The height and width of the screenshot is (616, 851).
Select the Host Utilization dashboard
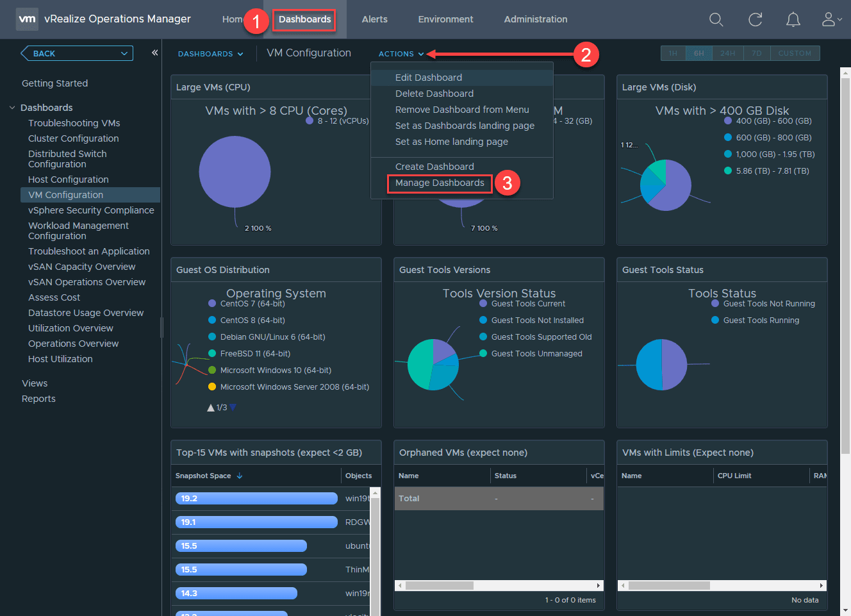(x=60, y=358)
